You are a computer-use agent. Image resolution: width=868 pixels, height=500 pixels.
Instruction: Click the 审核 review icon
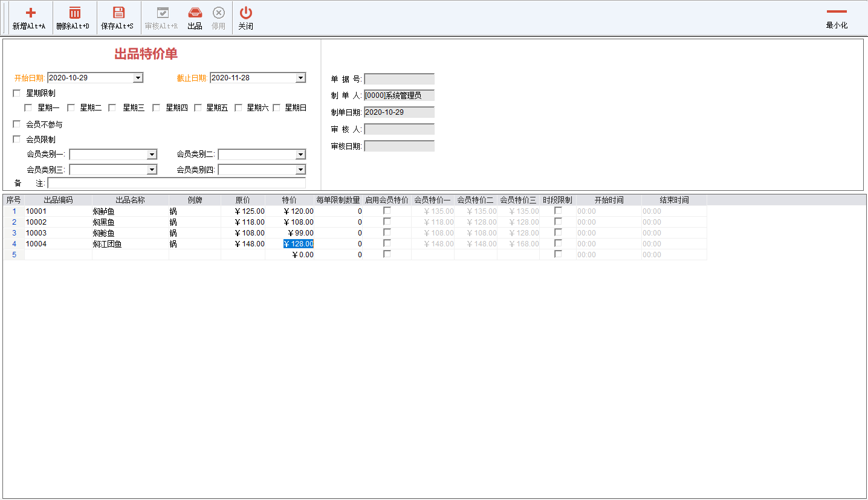tap(163, 13)
